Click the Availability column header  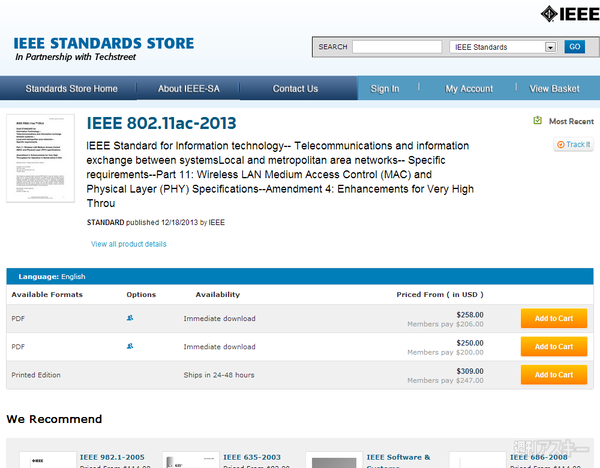point(218,294)
